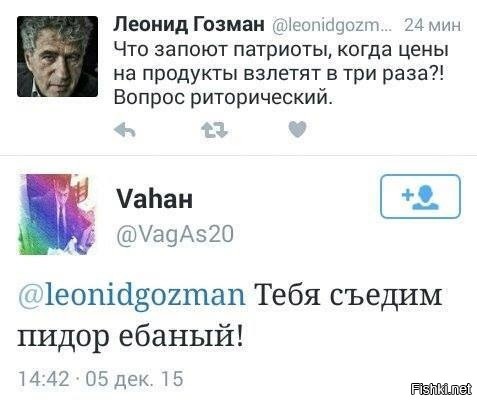Click the Vahan display name
Viewport: 477px width, 401px height.
pyautogui.click(x=155, y=199)
